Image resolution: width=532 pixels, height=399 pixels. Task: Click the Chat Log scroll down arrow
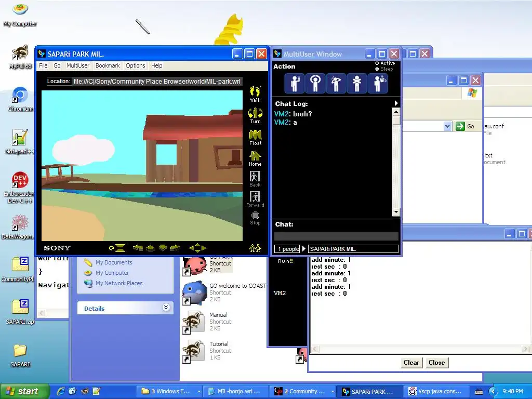point(396,212)
